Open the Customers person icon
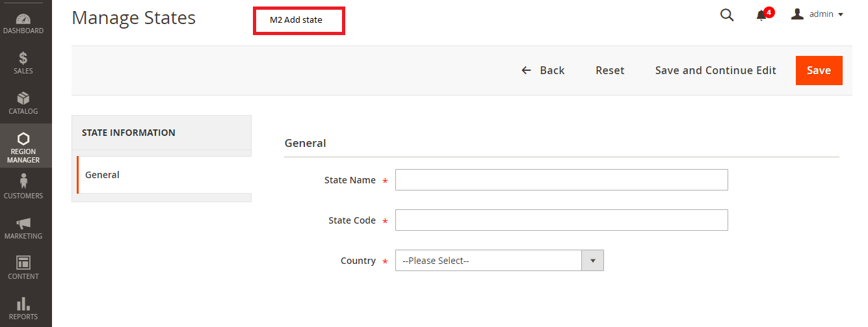This screenshot has height=327, width=868. pyautogui.click(x=23, y=181)
